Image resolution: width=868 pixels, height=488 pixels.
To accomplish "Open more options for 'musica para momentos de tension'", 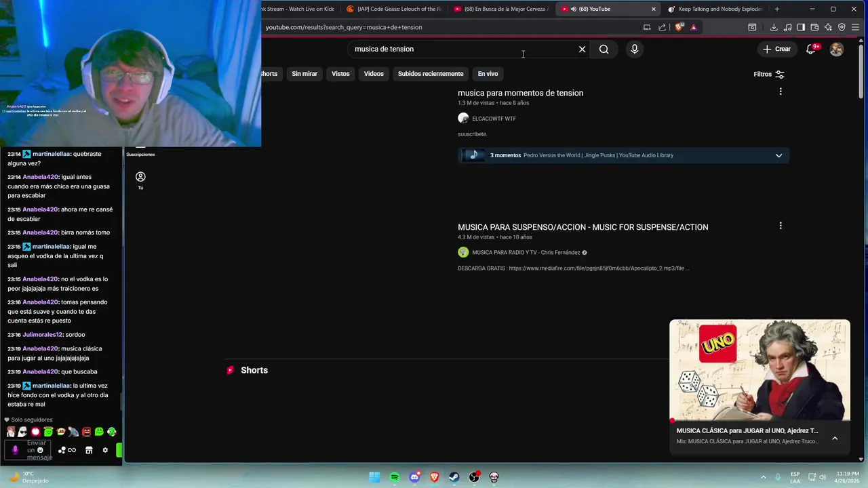I will [x=781, y=91].
